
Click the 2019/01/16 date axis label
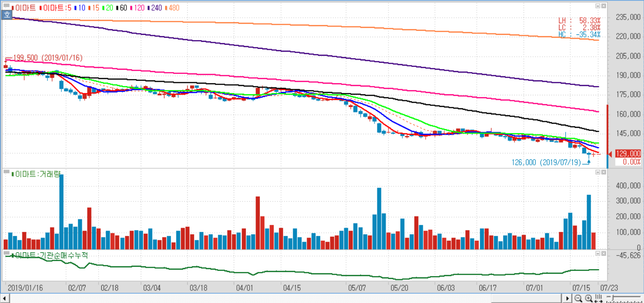tap(26, 288)
